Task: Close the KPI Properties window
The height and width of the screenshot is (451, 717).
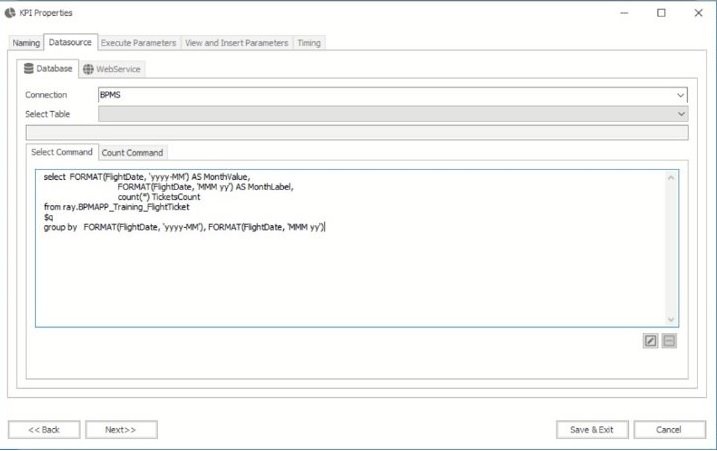Action: (698, 13)
